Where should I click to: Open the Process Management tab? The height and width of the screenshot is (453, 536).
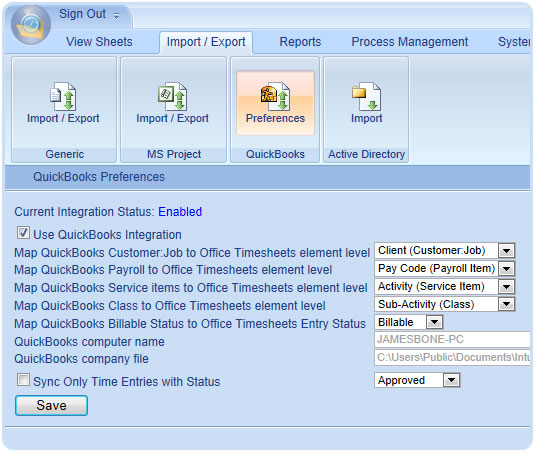coord(410,42)
